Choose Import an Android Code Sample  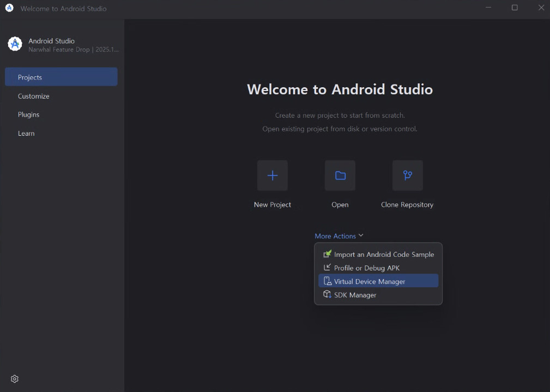coord(378,254)
